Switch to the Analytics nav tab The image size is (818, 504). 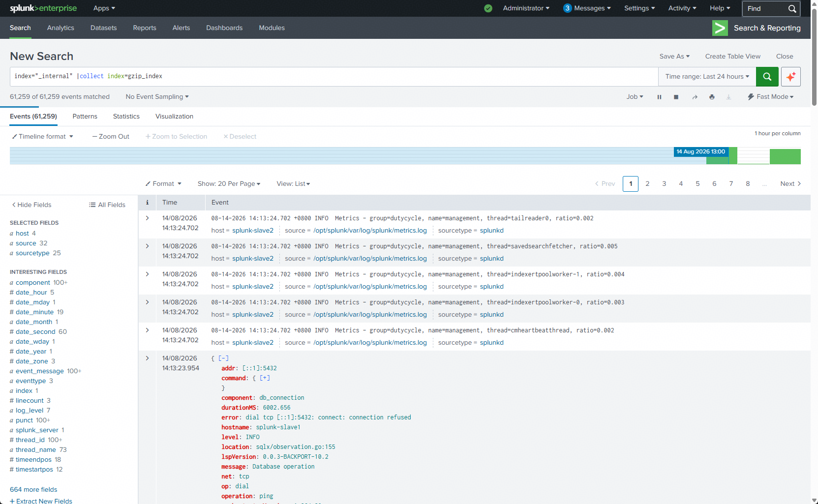point(61,28)
